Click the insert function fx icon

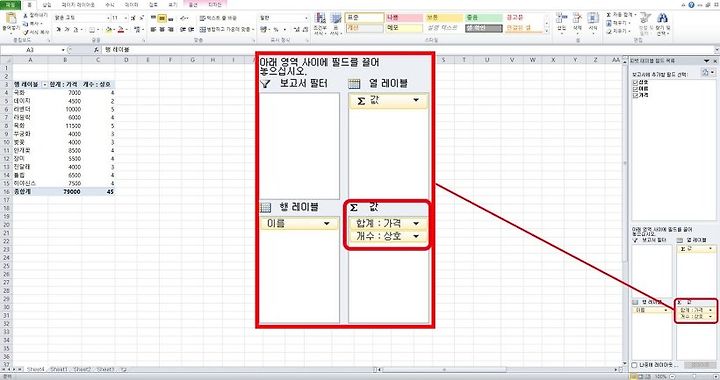point(96,50)
